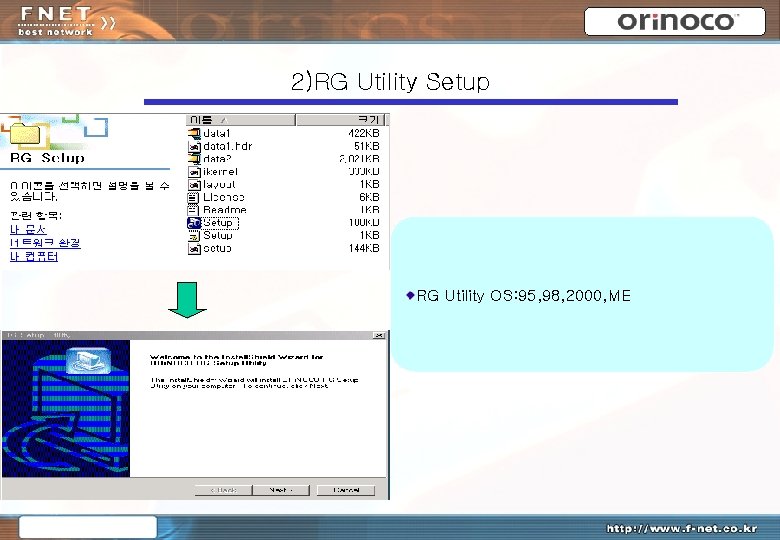Click the Readme file name
Image resolution: width=780 pixels, height=540 pixels.
[225, 210]
